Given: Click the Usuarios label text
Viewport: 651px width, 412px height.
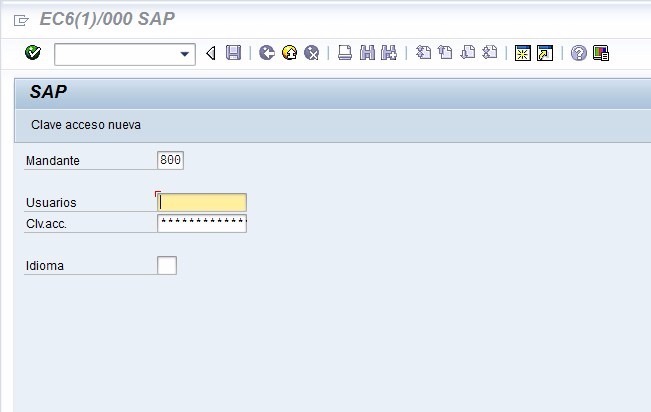Looking at the screenshot, I should click(51, 203).
